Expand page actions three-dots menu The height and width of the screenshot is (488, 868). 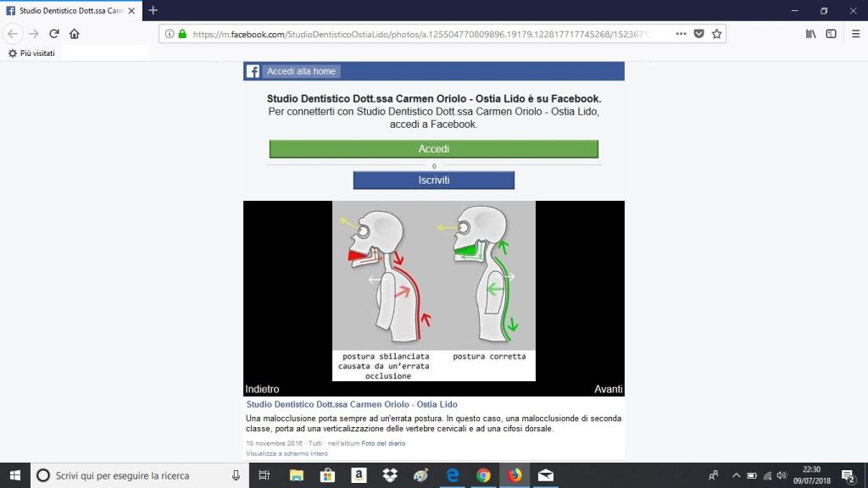pos(681,34)
